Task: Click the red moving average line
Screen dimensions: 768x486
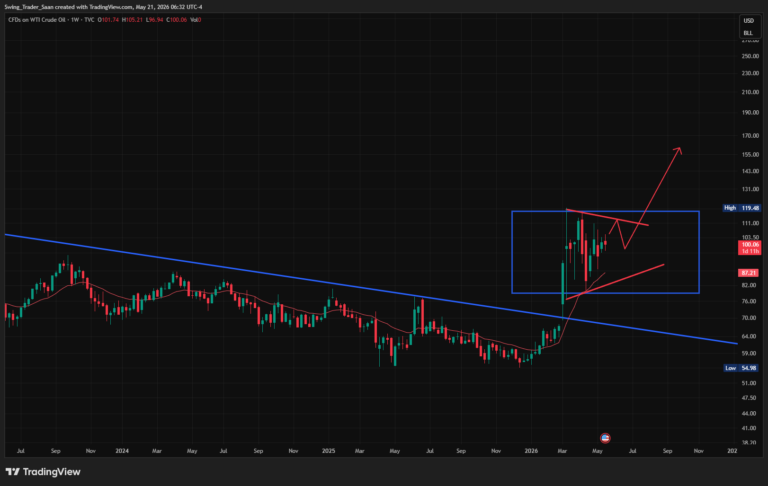Action: pos(294,309)
